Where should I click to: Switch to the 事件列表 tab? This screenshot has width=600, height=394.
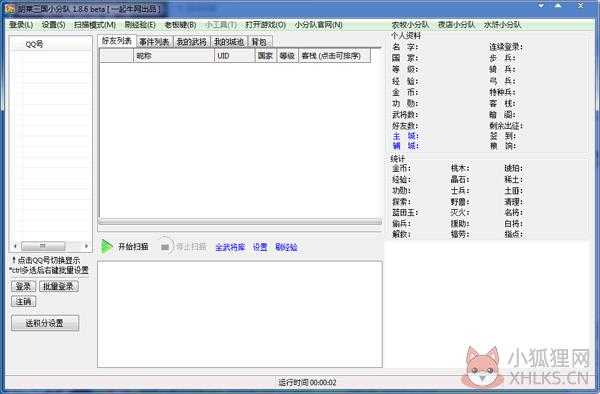(154, 42)
